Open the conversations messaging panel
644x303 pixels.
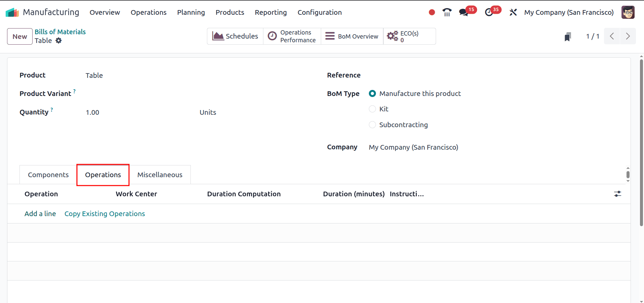[464, 12]
